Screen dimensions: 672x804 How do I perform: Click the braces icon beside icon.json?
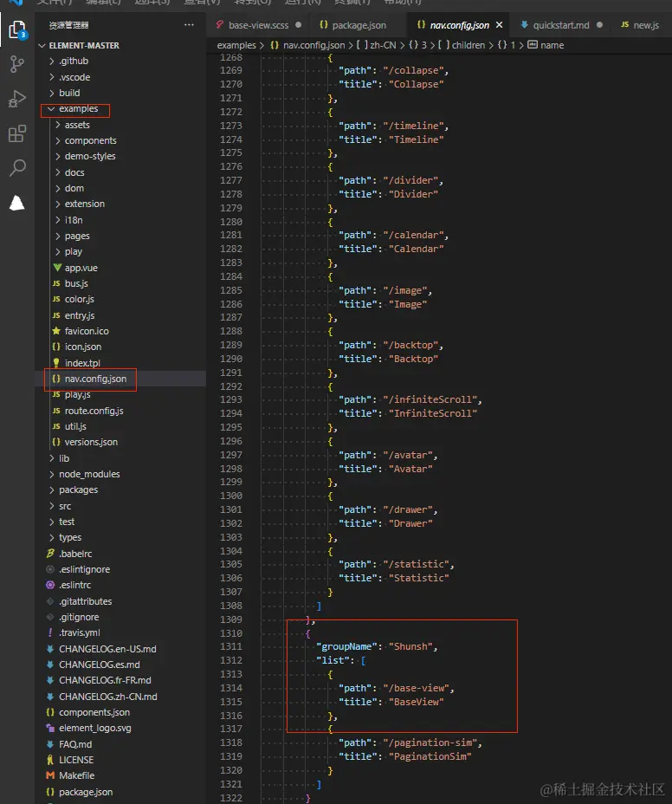pyautogui.click(x=56, y=347)
